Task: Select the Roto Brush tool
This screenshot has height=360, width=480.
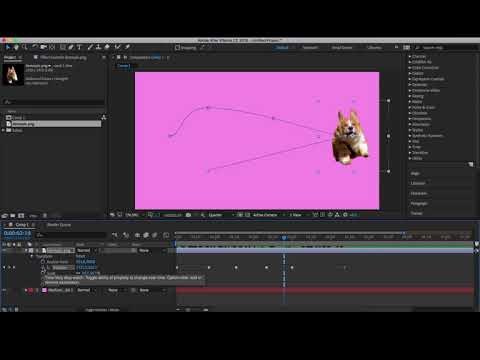Action: pyautogui.click(x=117, y=47)
